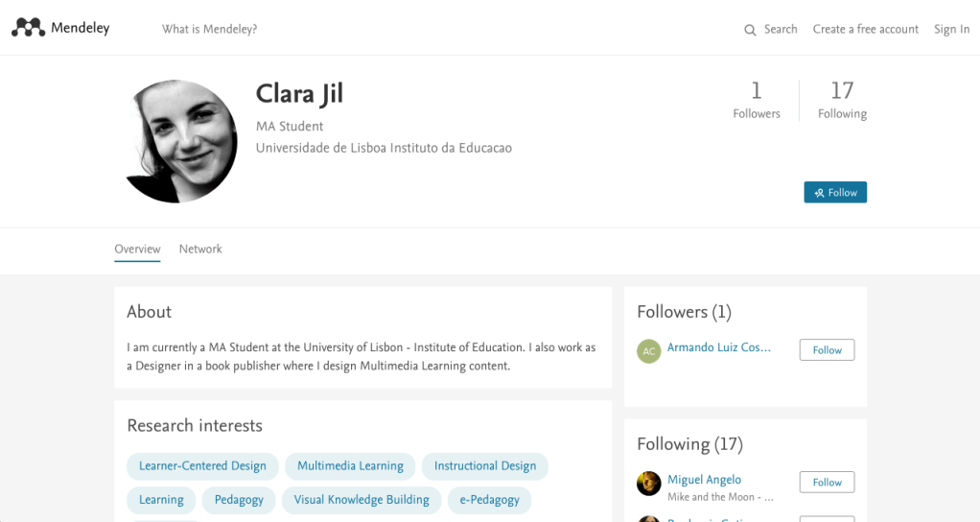Viewport: 980px width, 522px height.
Task: Click Armando Luiz's AC avatar icon
Action: pos(649,350)
